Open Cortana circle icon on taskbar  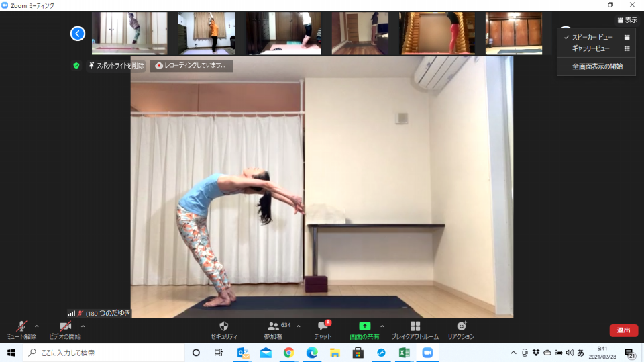coord(196,353)
